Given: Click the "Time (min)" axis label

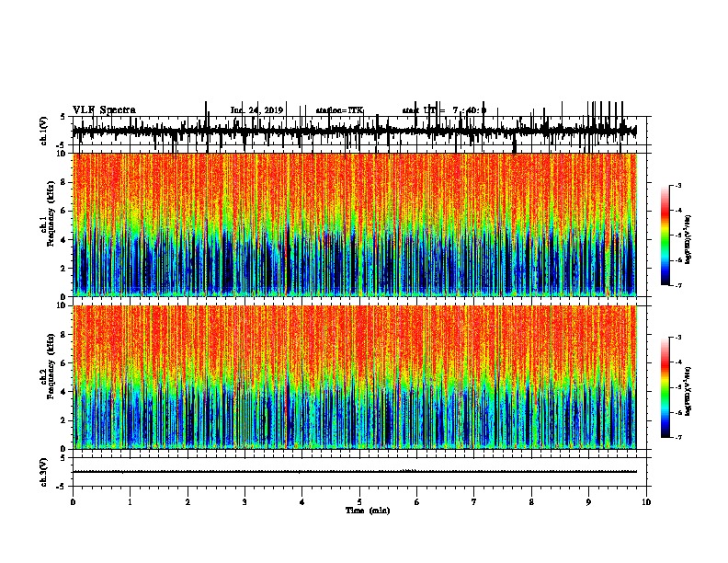Looking at the screenshot, I should coord(368,511).
